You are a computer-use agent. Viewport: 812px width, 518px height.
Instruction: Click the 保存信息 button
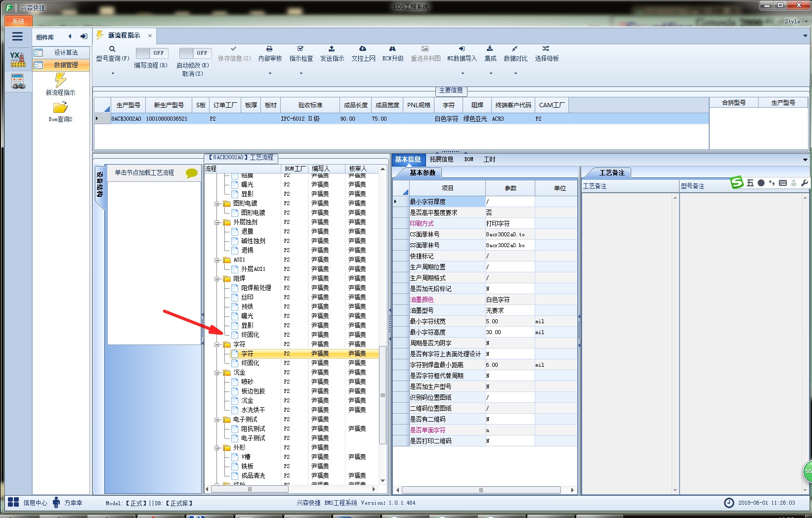(234, 54)
